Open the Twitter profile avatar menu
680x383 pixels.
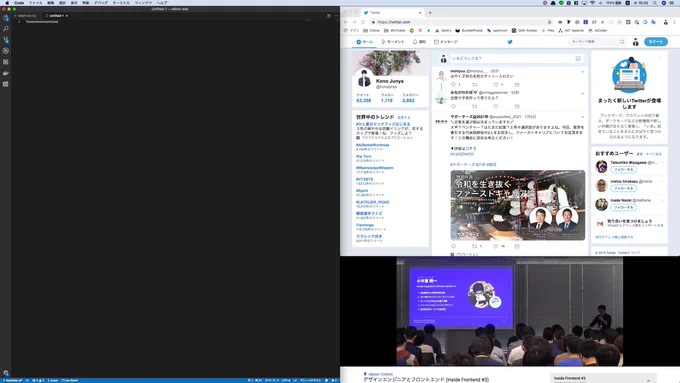(635, 42)
